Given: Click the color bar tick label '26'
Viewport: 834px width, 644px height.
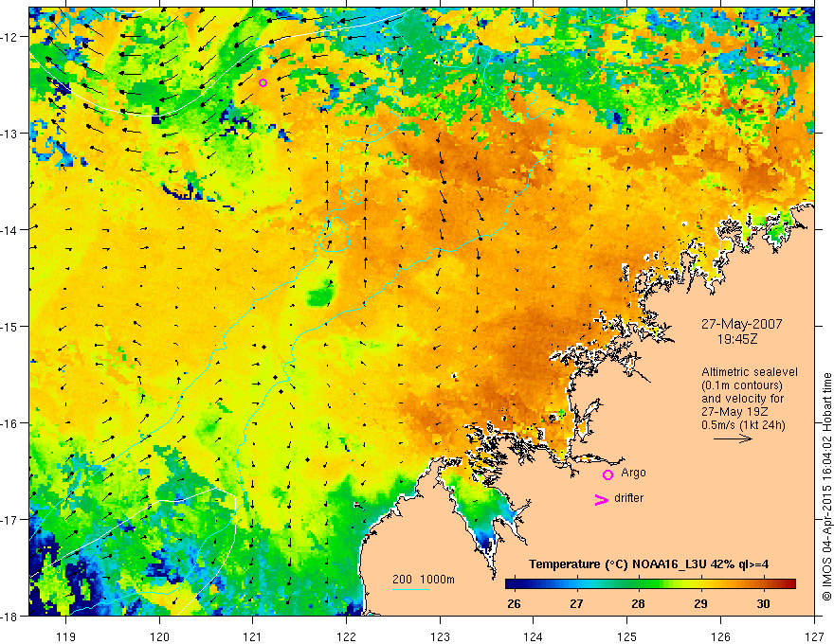Looking at the screenshot, I should click(x=514, y=603).
